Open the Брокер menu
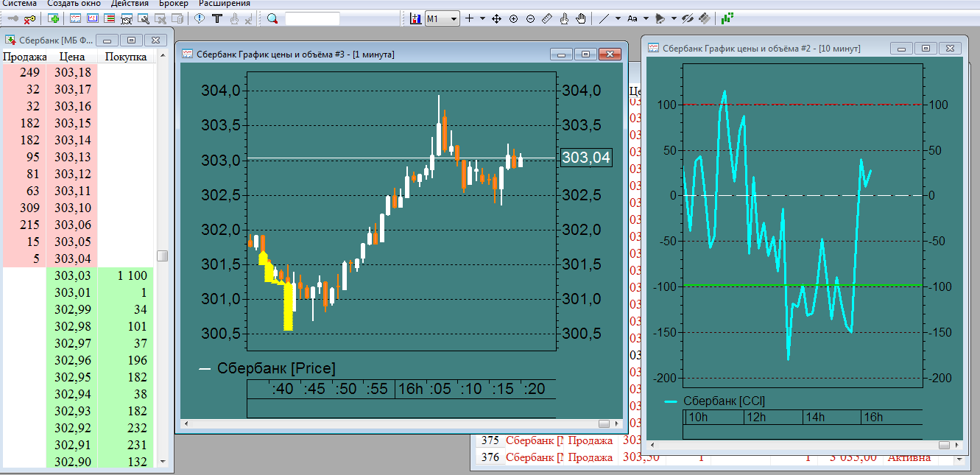Viewport: 980px width, 475px height. [173, 3]
